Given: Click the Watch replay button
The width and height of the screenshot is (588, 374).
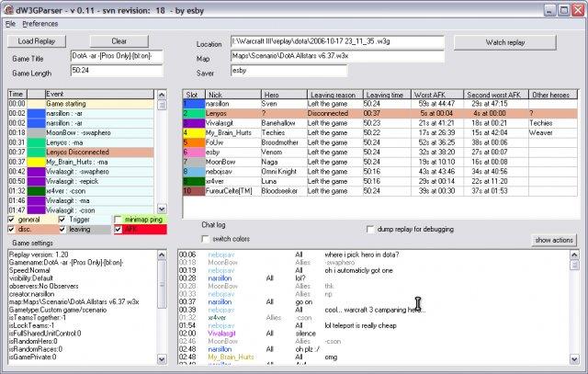Looking at the screenshot, I should point(506,42).
